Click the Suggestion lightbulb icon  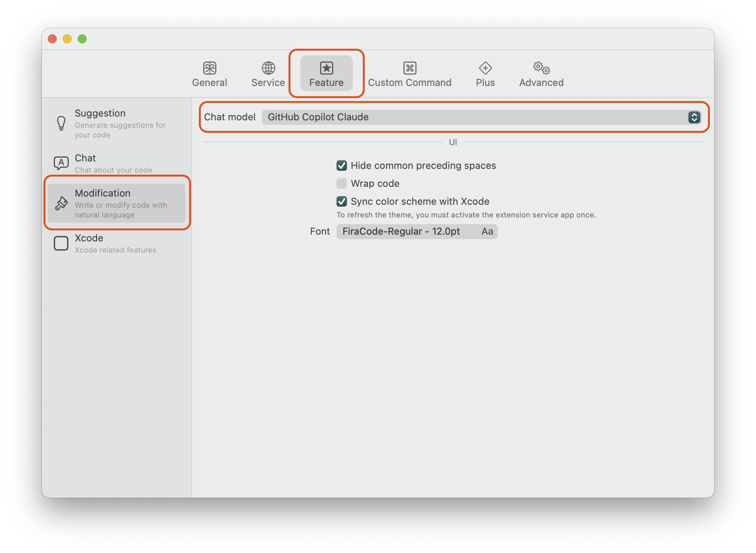click(x=61, y=123)
